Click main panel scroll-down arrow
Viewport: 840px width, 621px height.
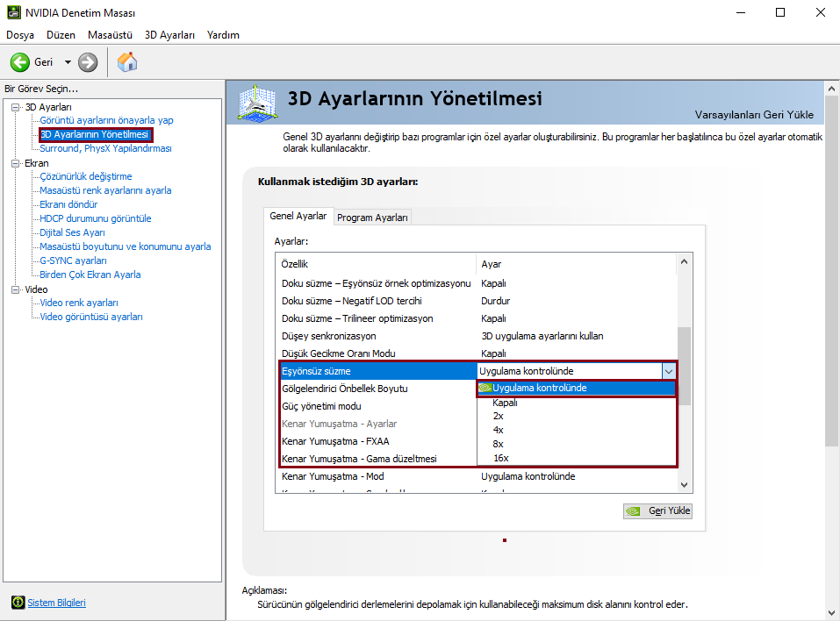click(x=831, y=613)
